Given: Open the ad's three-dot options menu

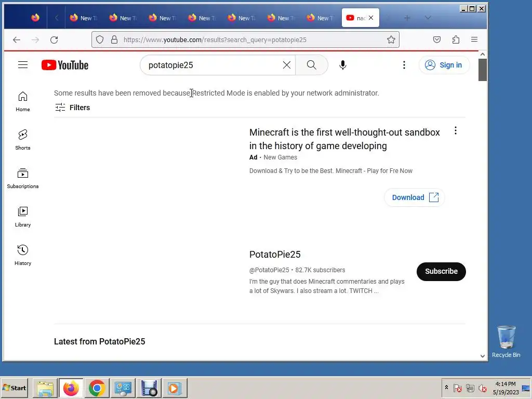Looking at the screenshot, I should tap(455, 130).
